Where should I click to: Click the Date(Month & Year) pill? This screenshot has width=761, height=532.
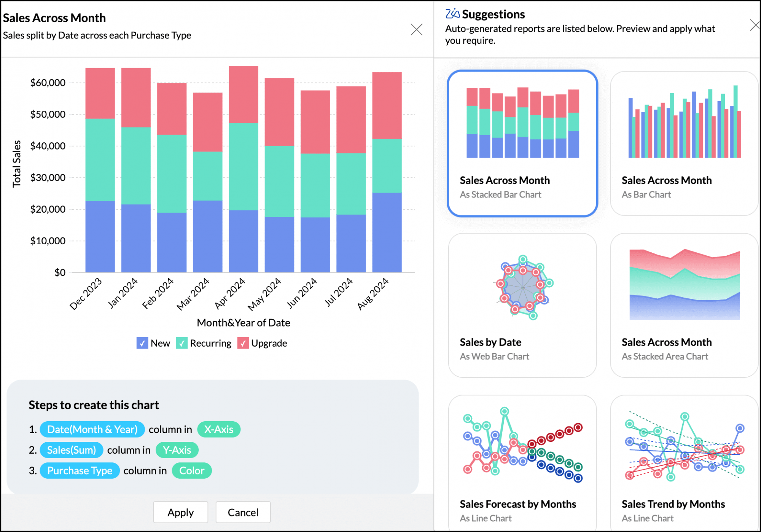[x=92, y=429]
